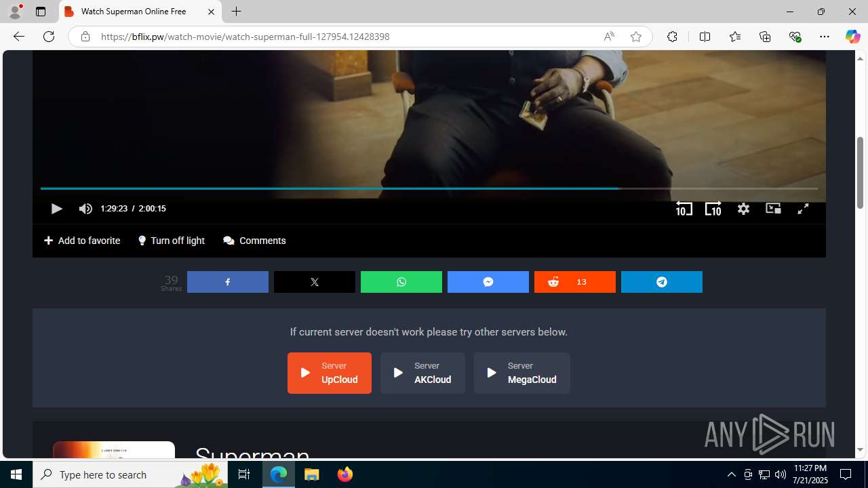Open system tray volume control
The width and height of the screenshot is (868, 488).
tap(781, 474)
